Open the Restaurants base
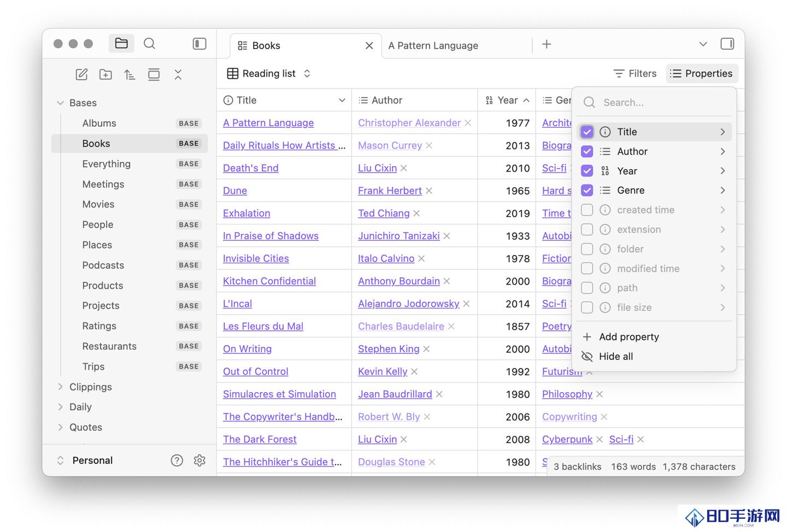787x532 pixels. pyautogui.click(x=130, y=346)
